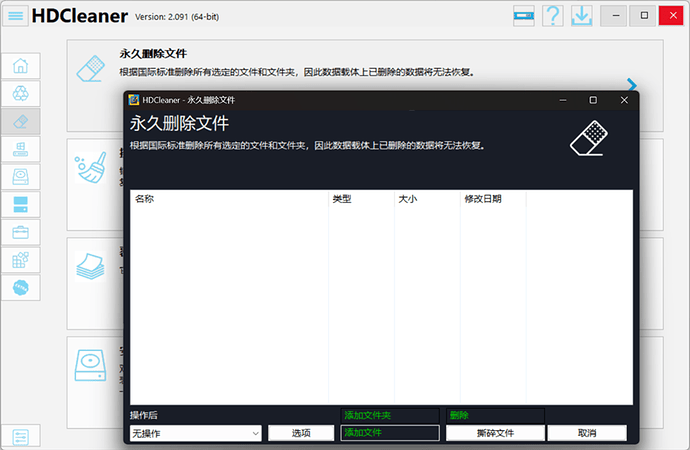Select the recycle cleaner sidebar icon
Image resolution: width=690 pixels, height=450 pixels.
click(x=21, y=93)
